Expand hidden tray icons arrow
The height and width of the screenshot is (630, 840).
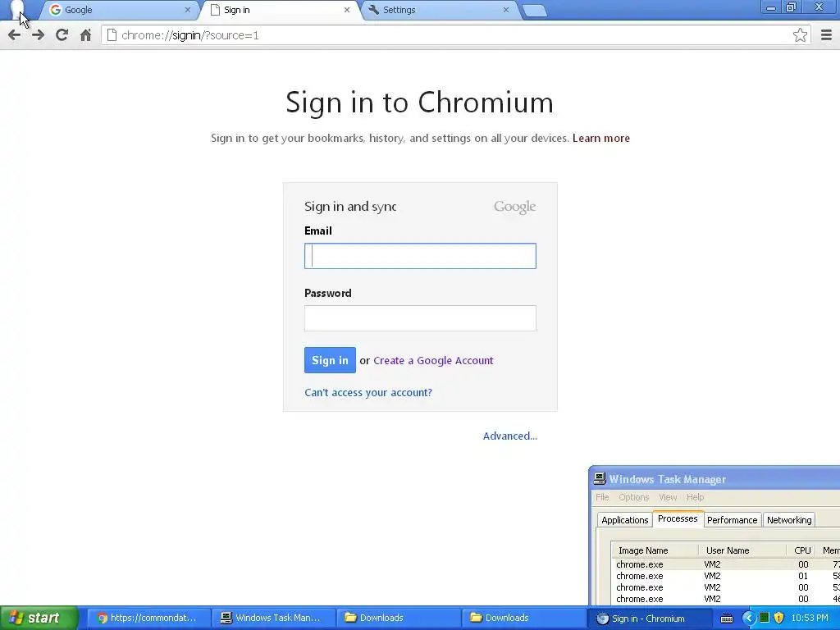coord(748,618)
